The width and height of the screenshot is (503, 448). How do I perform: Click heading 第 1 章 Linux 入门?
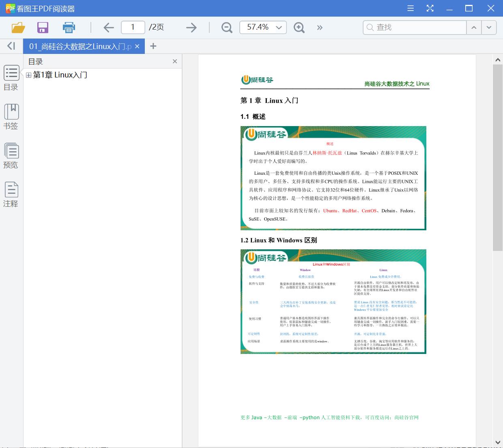click(269, 101)
